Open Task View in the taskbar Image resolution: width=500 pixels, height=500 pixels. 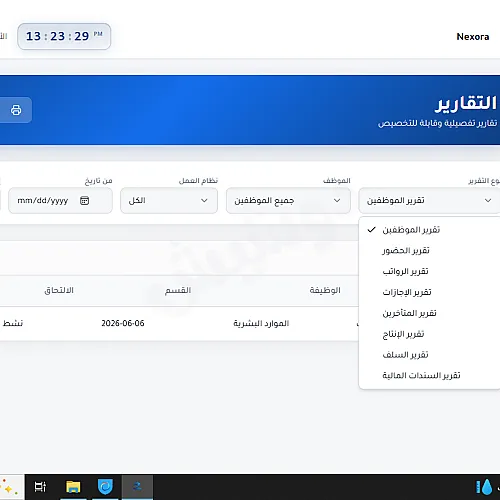tap(40, 487)
